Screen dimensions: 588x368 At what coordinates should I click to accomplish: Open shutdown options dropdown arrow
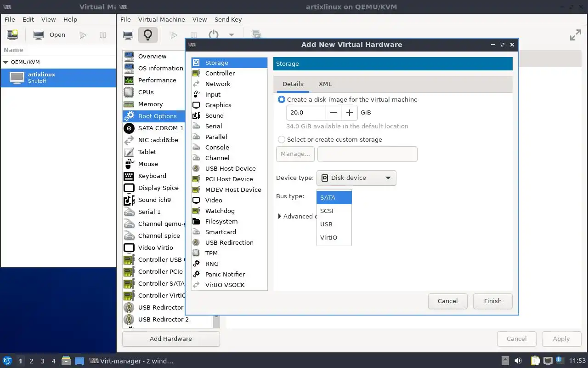[x=232, y=35]
